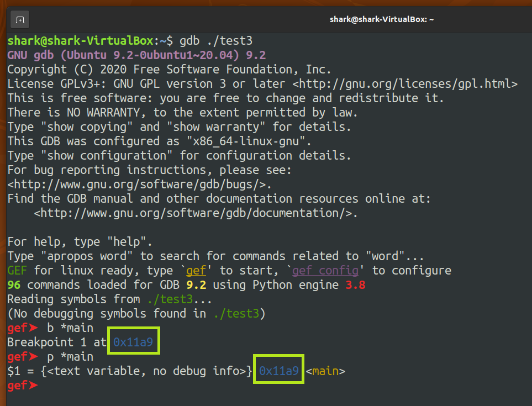Image resolution: width=532 pixels, height=406 pixels.
Task: Click the empty gef prompt at bottom
Action: (23, 386)
